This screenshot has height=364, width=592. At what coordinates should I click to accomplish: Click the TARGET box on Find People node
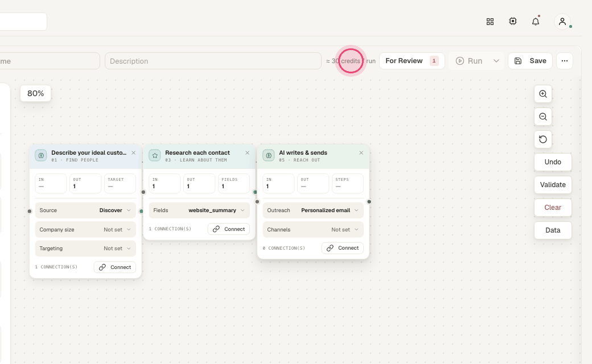click(x=120, y=183)
